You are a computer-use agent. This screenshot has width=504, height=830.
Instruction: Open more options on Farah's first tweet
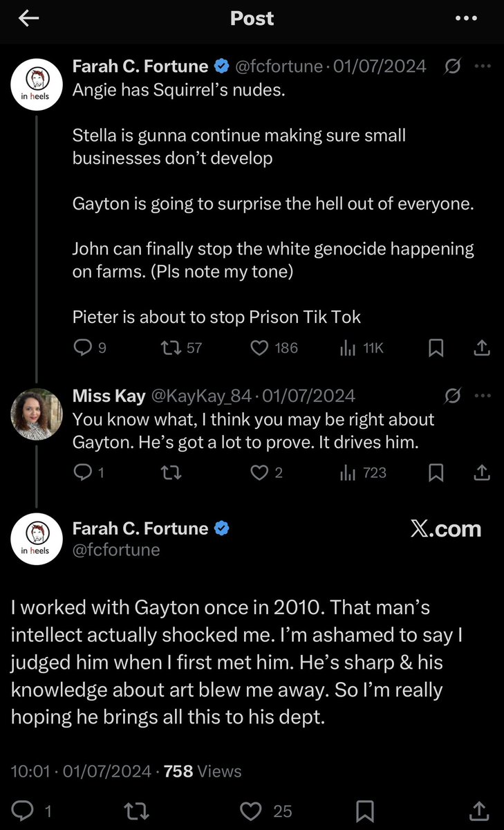tap(483, 67)
